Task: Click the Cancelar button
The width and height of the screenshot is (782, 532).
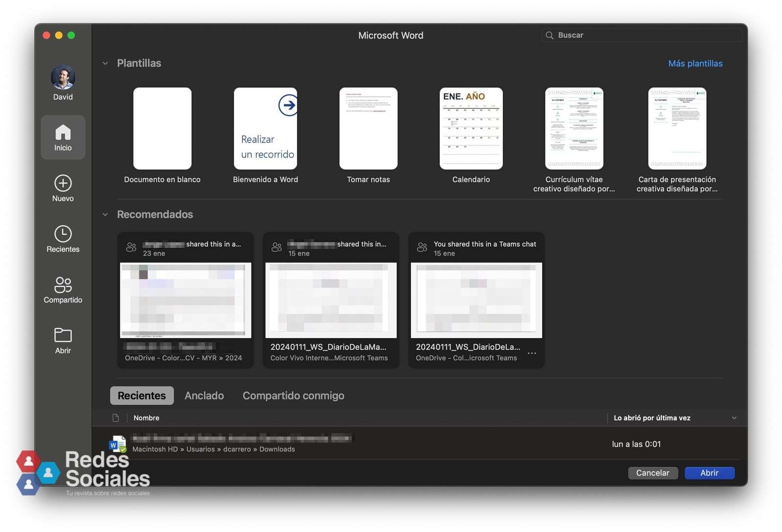Action: pyautogui.click(x=652, y=473)
